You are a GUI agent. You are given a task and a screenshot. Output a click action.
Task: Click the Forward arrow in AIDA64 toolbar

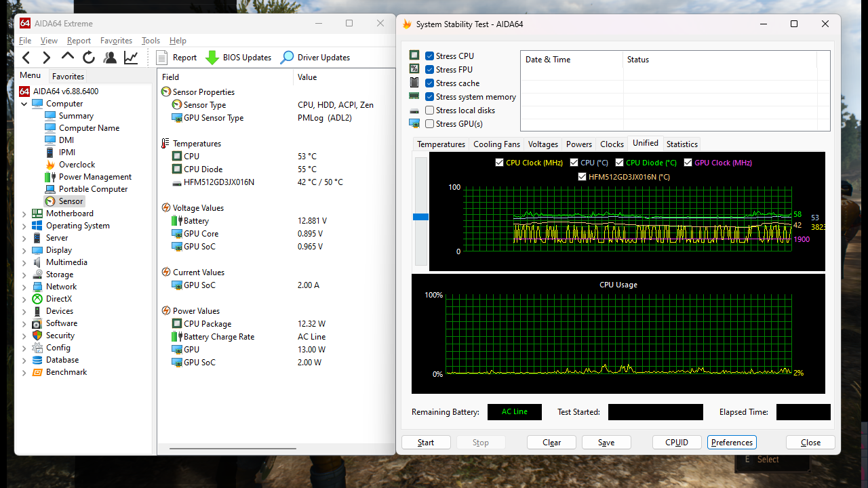(46, 58)
